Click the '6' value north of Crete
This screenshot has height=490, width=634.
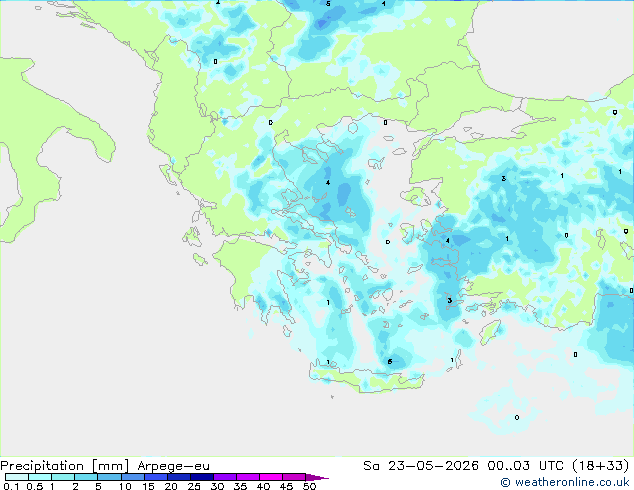pos(390,361)
